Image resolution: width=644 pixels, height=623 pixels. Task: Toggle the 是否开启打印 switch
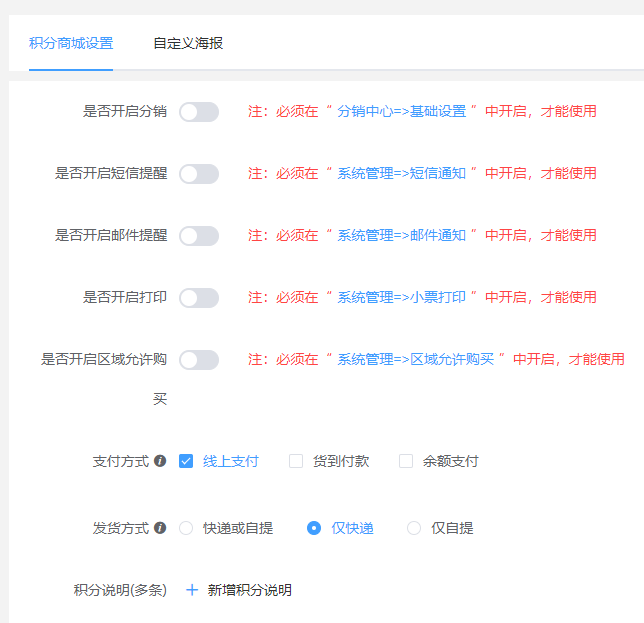198,298
